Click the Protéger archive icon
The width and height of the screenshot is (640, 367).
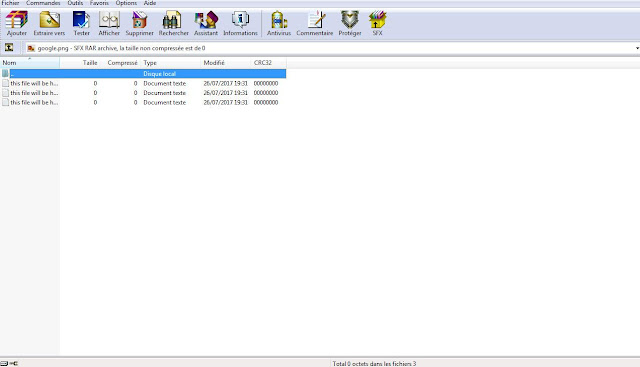(350, 23)
